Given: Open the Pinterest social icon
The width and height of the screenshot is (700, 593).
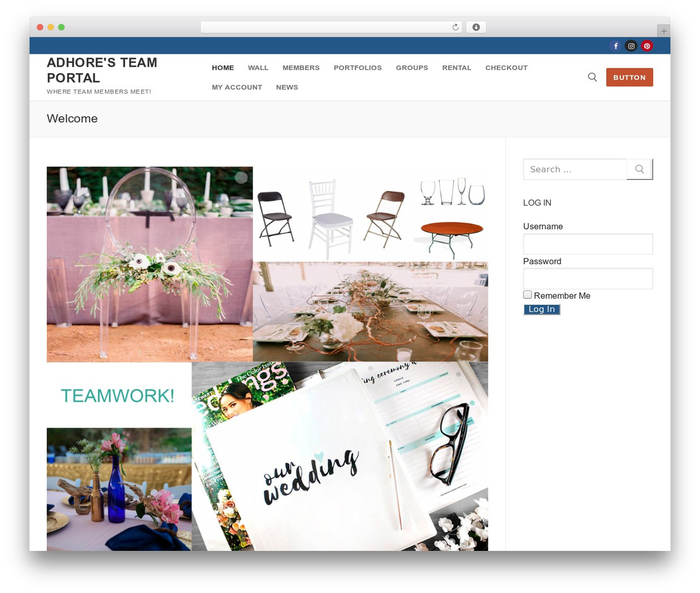Looking at the screenshot, I should (x=647, y=46).
